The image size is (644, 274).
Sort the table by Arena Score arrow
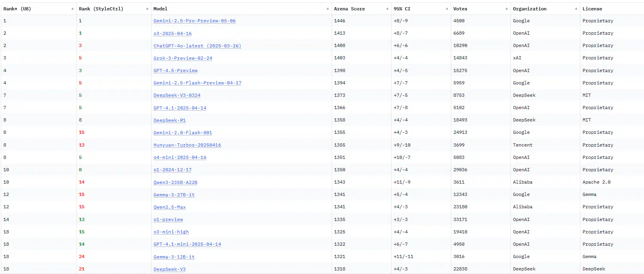[387, 9]
